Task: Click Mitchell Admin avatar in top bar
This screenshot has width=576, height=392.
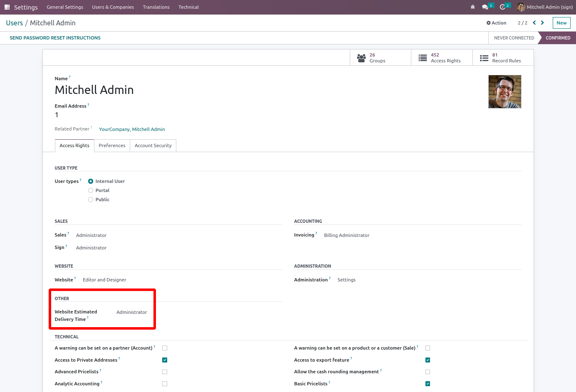Action: 521,7
